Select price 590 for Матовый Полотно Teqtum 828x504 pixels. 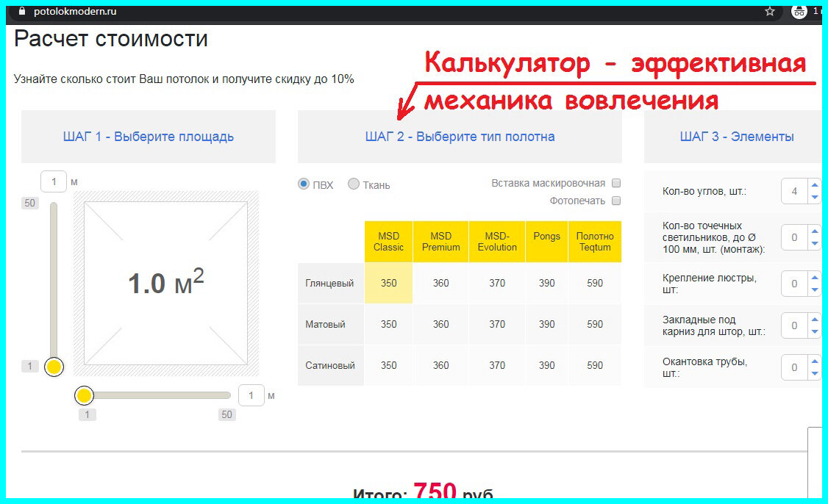(595, 324)
